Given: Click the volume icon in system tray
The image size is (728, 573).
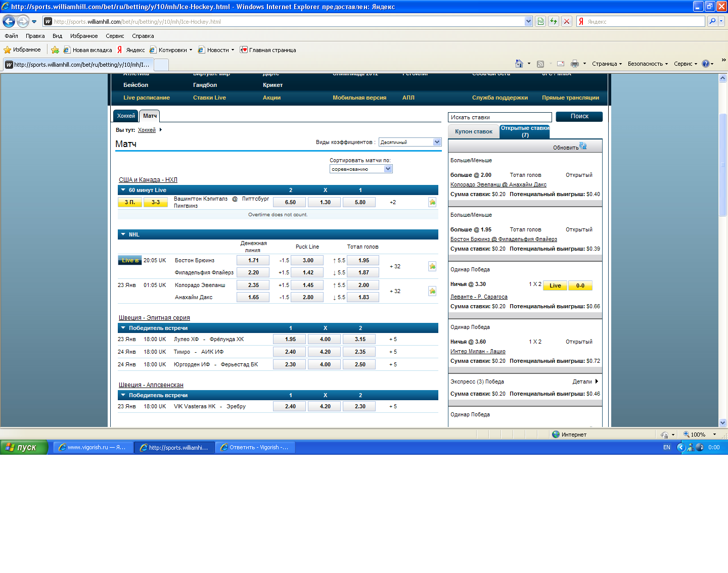Looking at the screenshot, I should pyautogui.click(x=700, y=447).
